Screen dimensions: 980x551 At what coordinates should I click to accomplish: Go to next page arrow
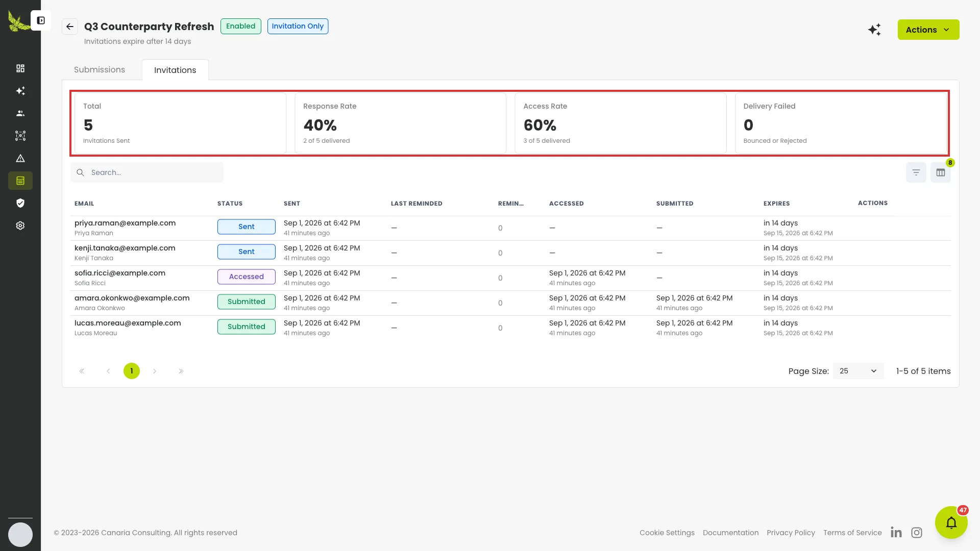[155, 371]
